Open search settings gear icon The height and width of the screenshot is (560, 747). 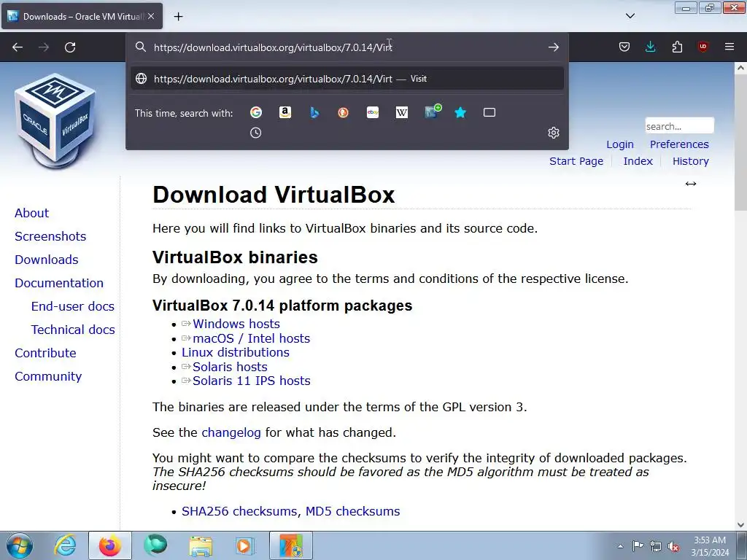pyautogui.click(x=553, y=133)
